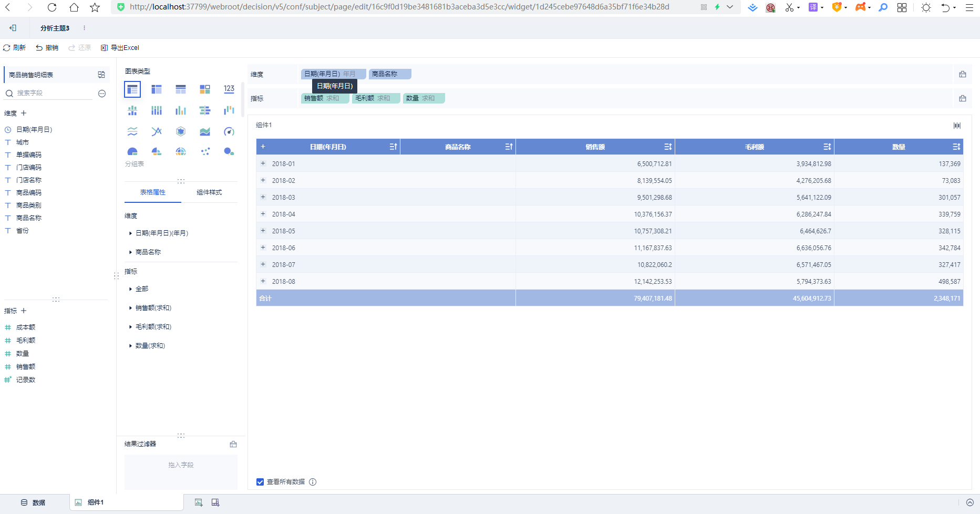This screenshot has width=980, height=514.
Task: Click the clear icon on the 维度 shelf
Action: pos(963,74)
